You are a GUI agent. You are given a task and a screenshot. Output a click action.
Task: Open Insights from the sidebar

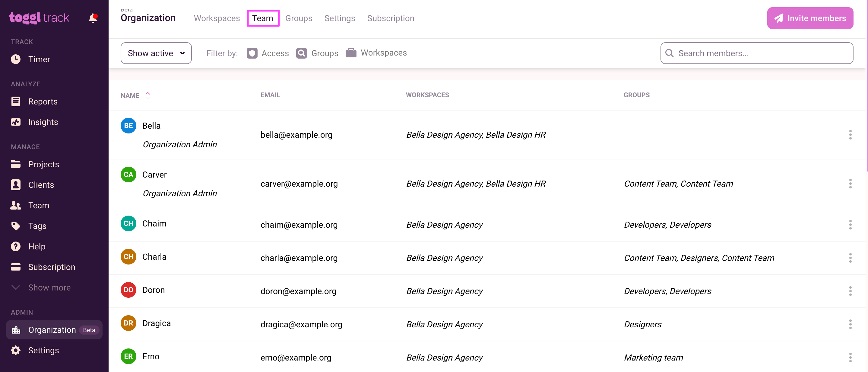[x=43, y=122]
